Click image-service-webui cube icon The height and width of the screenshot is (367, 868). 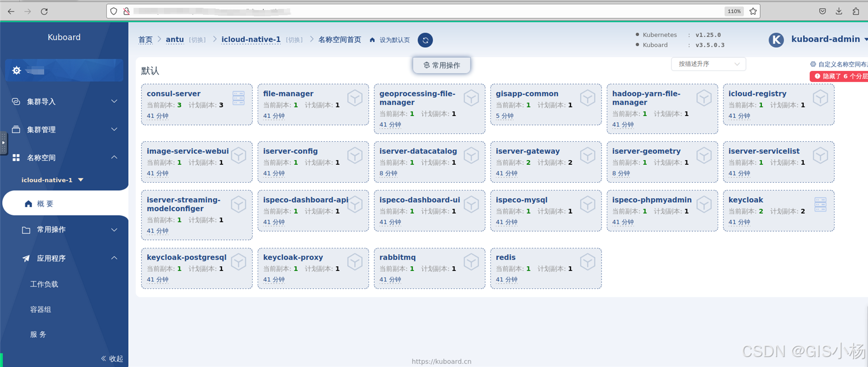pyautogui.click(x=239, y=155)
